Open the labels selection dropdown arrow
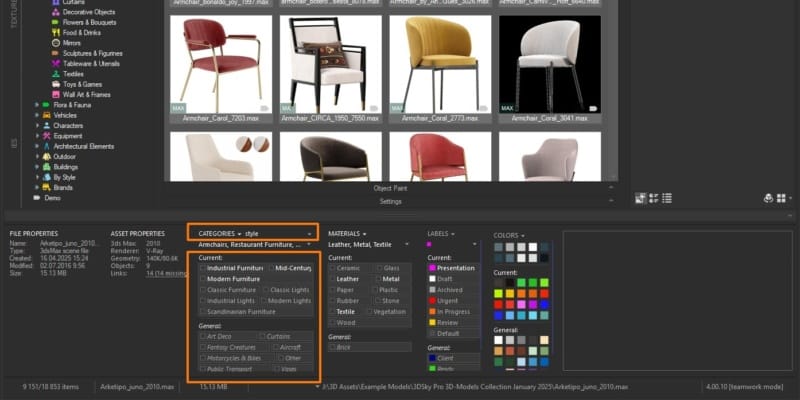 pos(474,245)
